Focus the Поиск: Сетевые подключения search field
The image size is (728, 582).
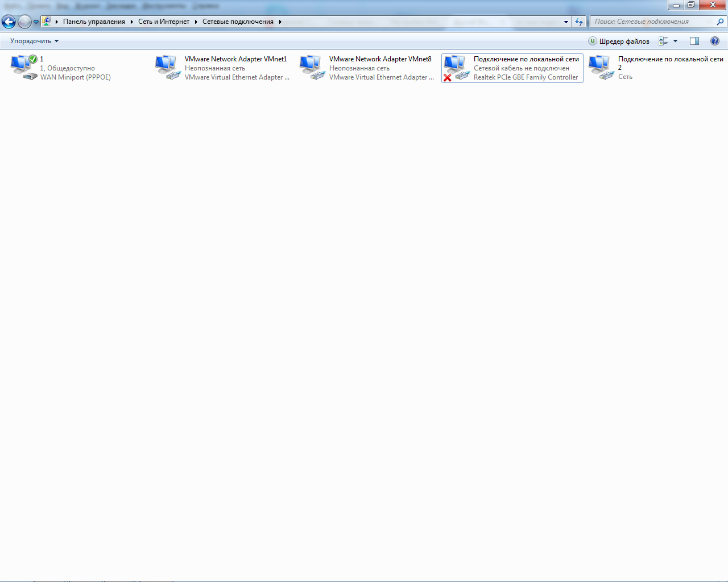tap(652, 22)
